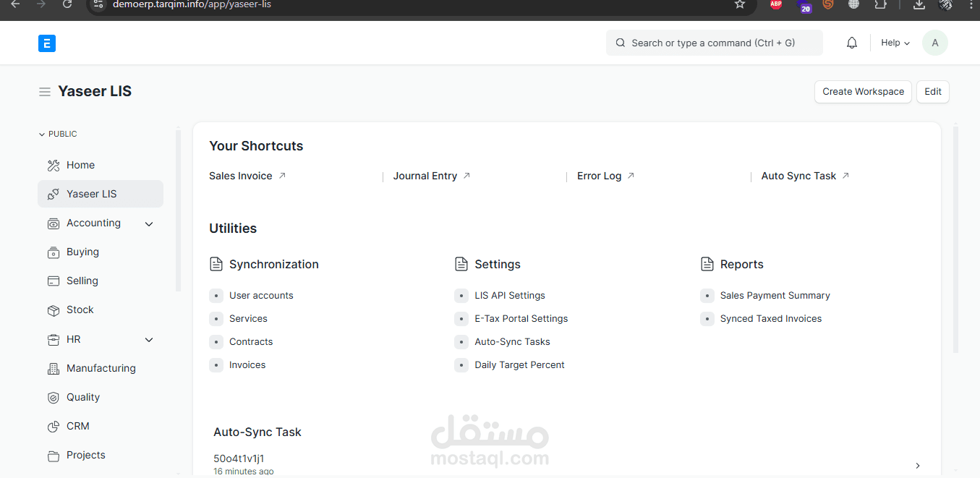Viewport: 980px width, 478px height.
Task: Open Contracts under Synchronization
Action: pos(251,342)
